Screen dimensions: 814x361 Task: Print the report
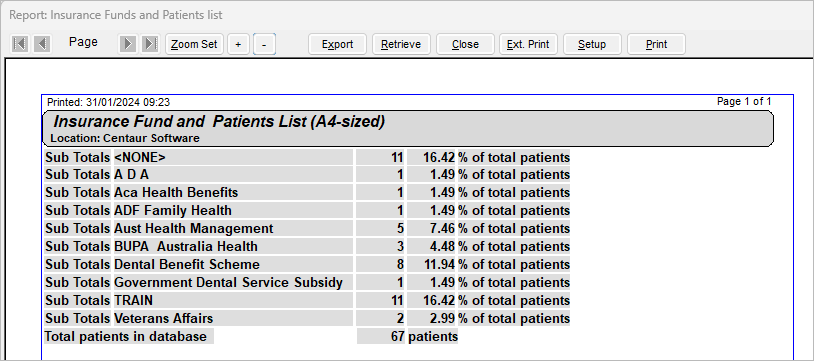coord(656,44)
